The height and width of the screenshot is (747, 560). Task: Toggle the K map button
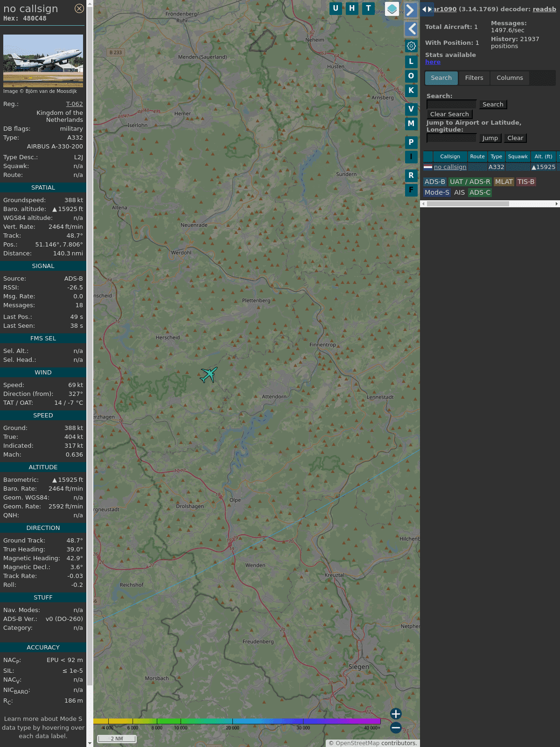(x=411, y=91)
